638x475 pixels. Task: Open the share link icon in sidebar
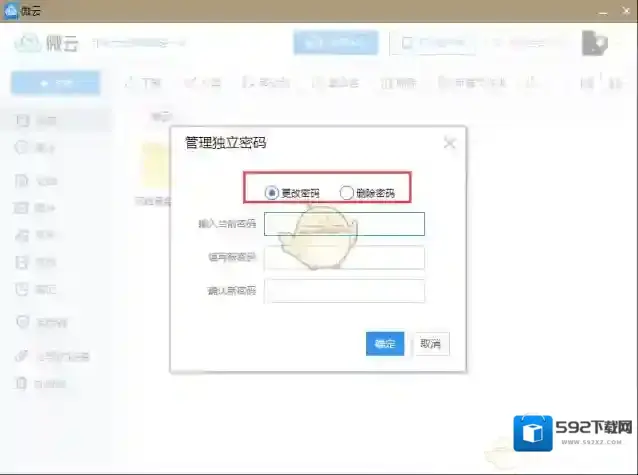click(22, 356)
